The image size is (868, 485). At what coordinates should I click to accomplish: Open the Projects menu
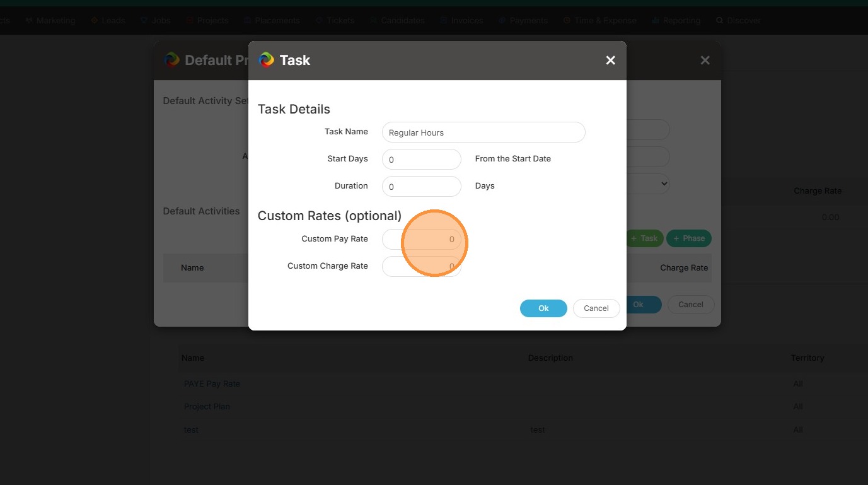pos(207,20)
